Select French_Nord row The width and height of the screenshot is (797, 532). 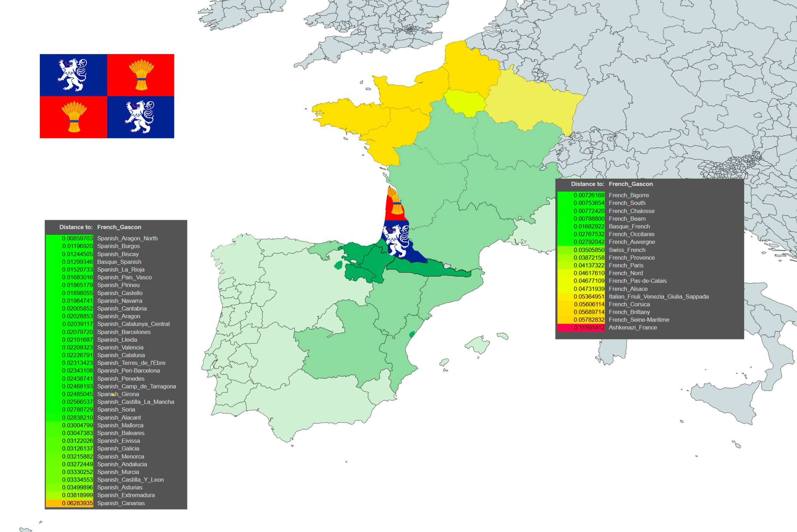pos(650,273)
